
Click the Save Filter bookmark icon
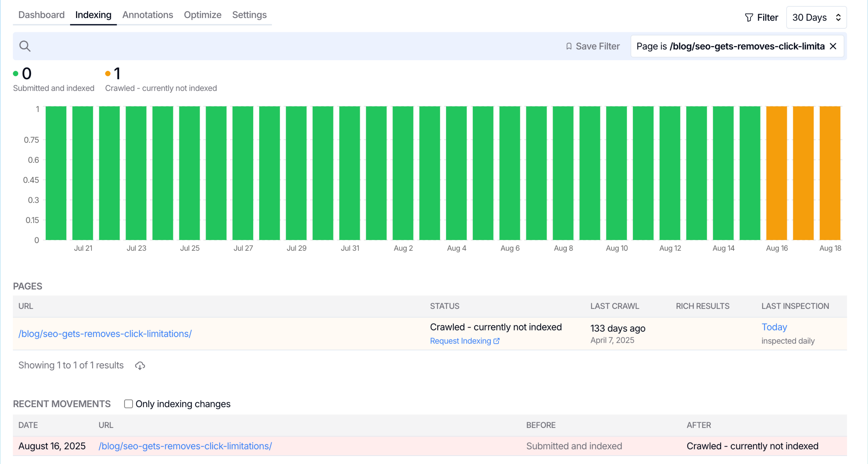click(569, 46)
